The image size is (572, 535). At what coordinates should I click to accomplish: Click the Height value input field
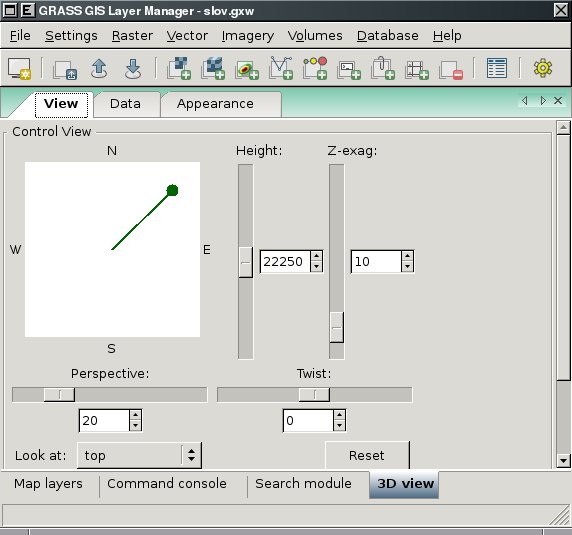pyautogui.click(x=285, y=261)
